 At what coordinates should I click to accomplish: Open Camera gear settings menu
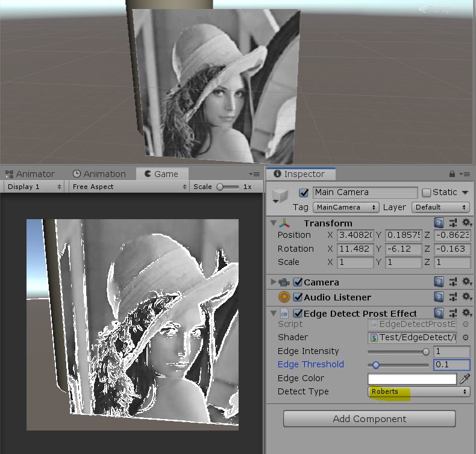click(x=466, y=282)
